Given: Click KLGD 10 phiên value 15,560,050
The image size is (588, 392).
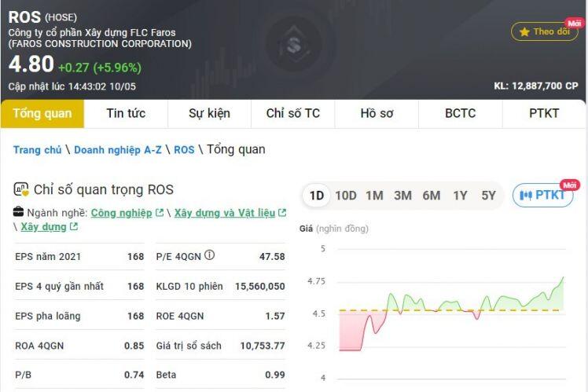Looking at the screenshot, I should (x=260, y=286).
